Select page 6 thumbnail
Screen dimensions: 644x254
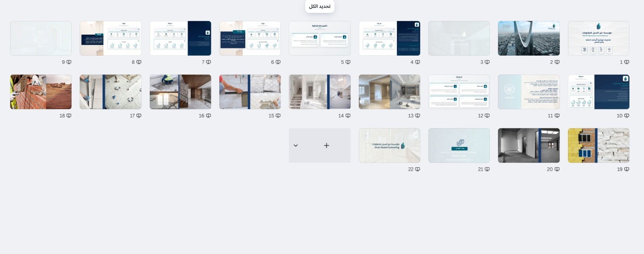[250, 38]
